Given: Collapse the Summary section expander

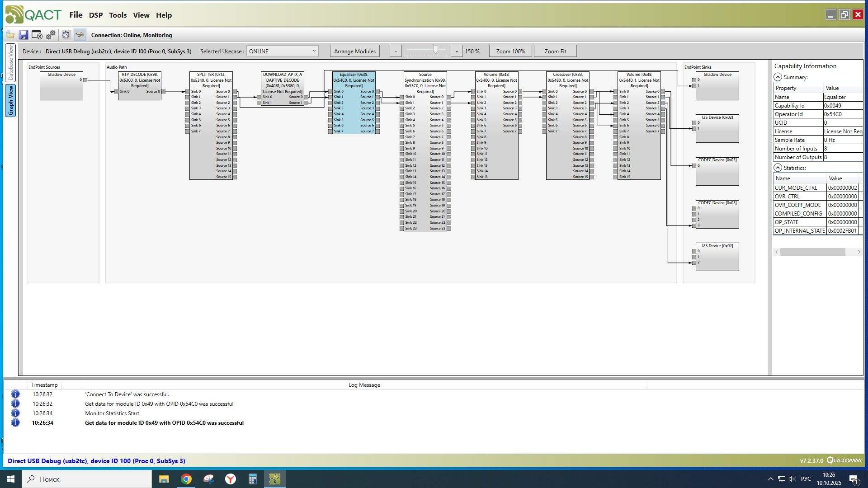Looking at the screenshot, I should coord(778,77).
